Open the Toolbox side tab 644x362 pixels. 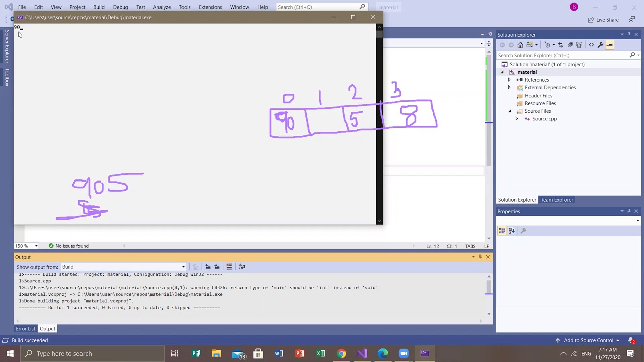(x=7, y=77)
